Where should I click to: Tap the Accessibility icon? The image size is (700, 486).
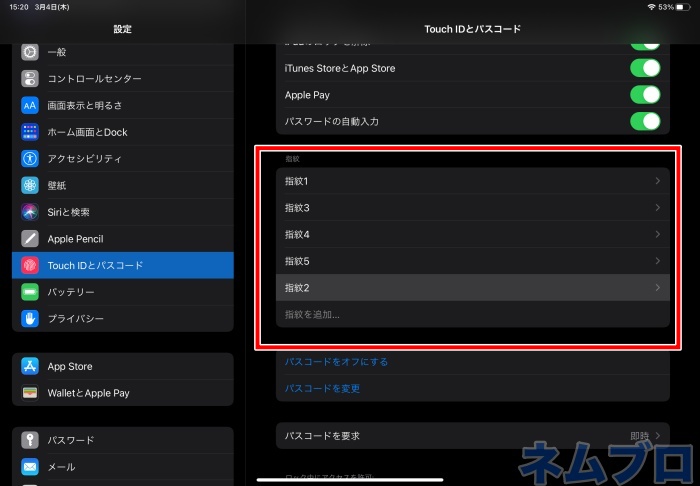30,158
